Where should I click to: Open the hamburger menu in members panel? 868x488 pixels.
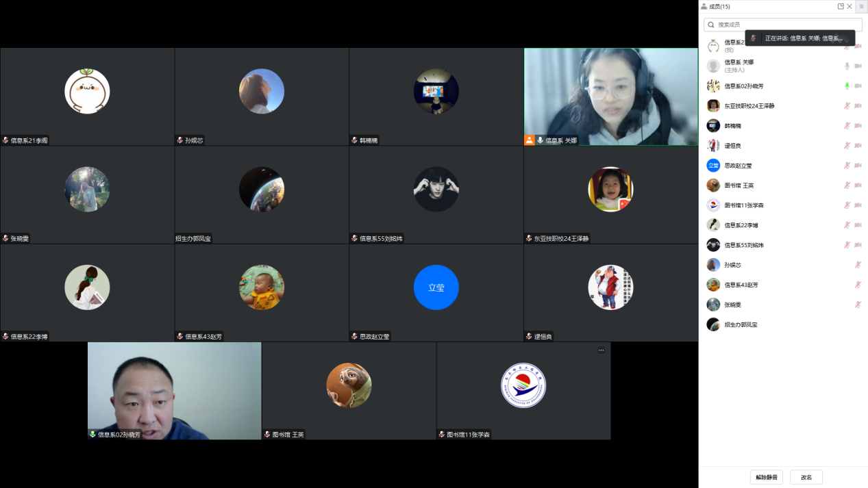pos(861,6)
